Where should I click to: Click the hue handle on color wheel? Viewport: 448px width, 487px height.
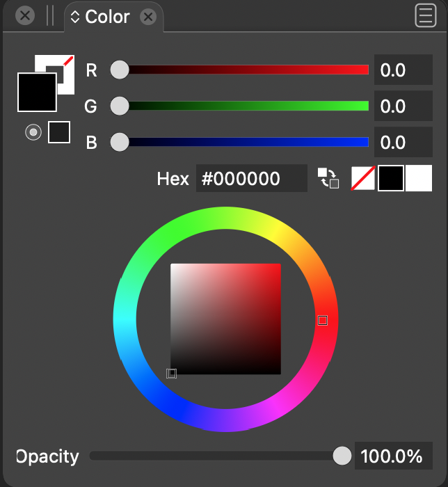tap(322, 320)
